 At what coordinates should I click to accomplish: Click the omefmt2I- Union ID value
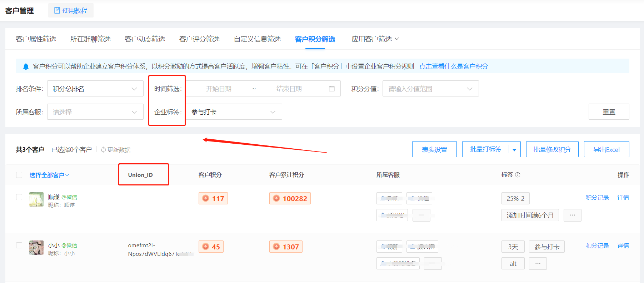(160, 249)
